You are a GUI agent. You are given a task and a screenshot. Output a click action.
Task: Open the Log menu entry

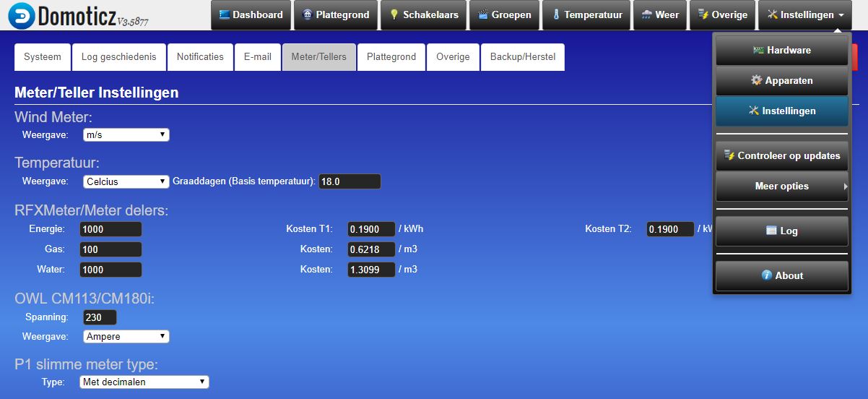tap(781, 231)
